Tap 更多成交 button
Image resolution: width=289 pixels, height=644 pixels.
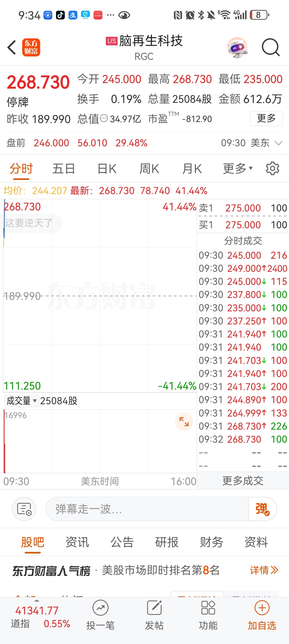pos(243,481)
